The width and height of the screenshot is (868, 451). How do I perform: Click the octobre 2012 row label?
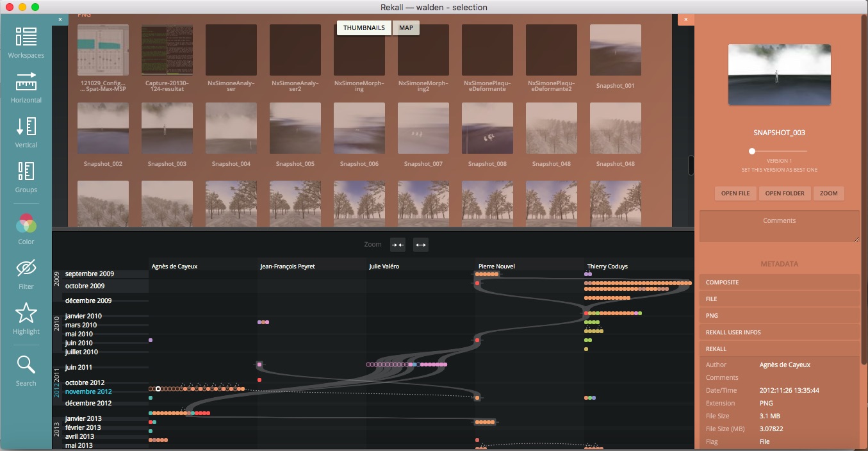85,382
